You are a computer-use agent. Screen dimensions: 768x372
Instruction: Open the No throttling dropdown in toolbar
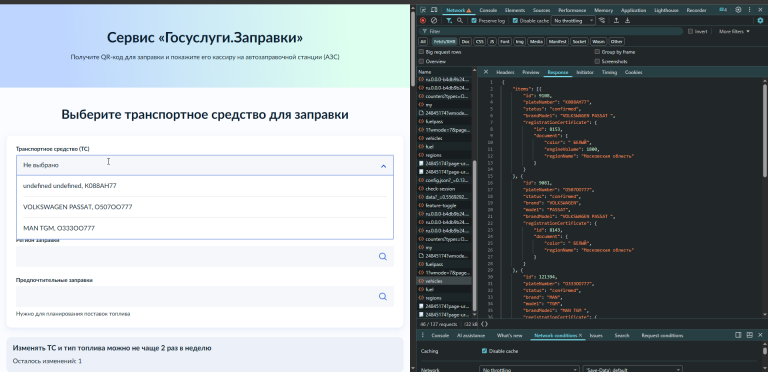point(573,21)
